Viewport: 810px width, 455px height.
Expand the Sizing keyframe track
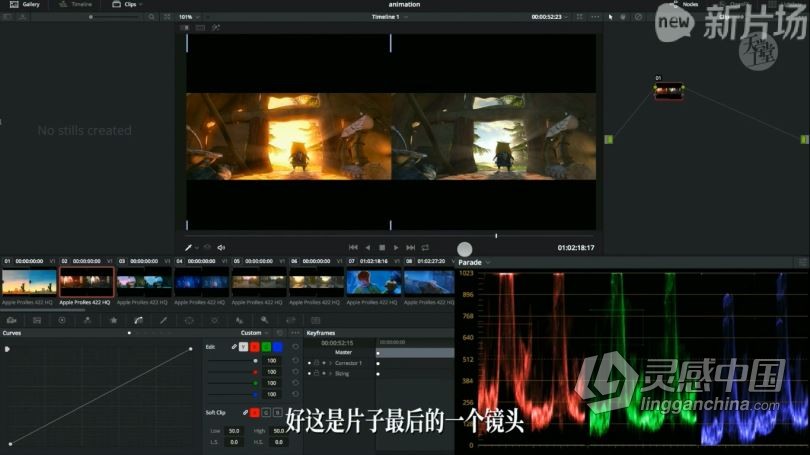pos(331,373)
